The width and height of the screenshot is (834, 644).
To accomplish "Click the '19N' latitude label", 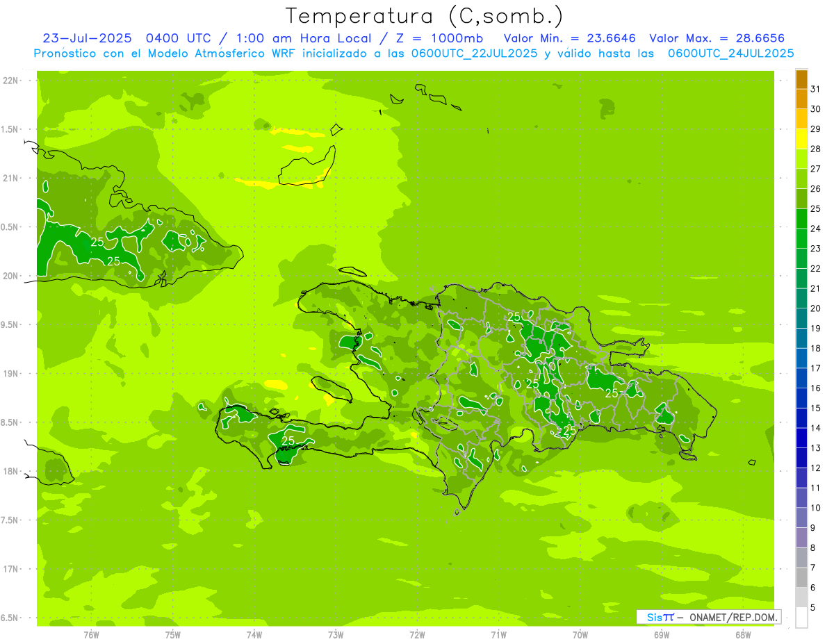I will [10, 373].
